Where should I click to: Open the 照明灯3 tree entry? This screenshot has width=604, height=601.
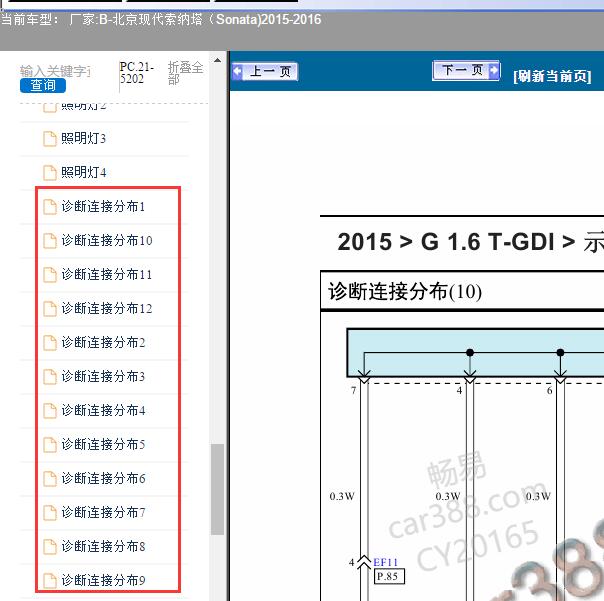click(x=83, y=138)
